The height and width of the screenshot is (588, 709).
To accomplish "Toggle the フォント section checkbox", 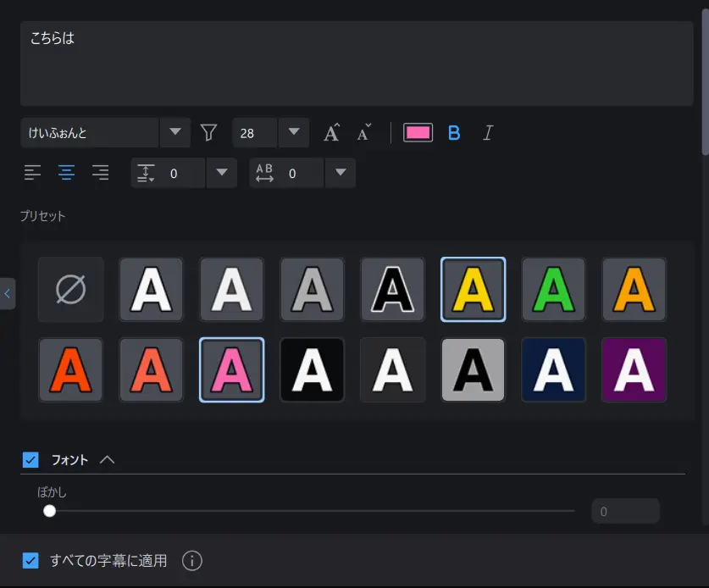I will click(30, 460).
